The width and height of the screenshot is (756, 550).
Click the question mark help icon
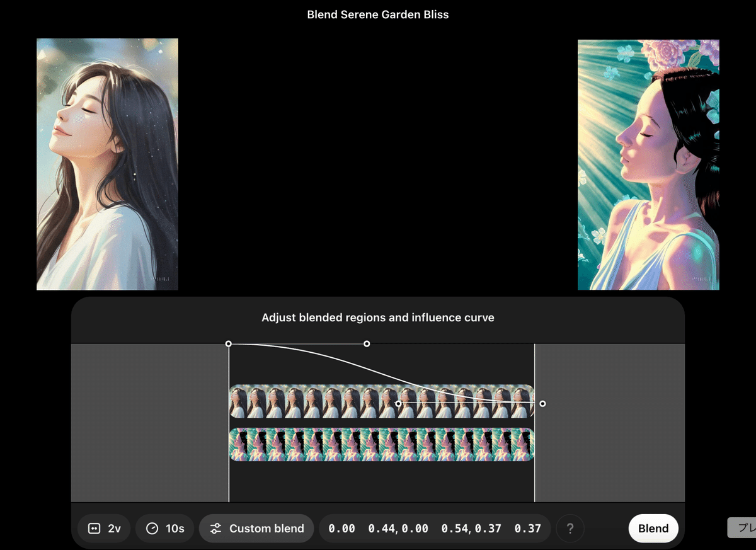point(570,529)
